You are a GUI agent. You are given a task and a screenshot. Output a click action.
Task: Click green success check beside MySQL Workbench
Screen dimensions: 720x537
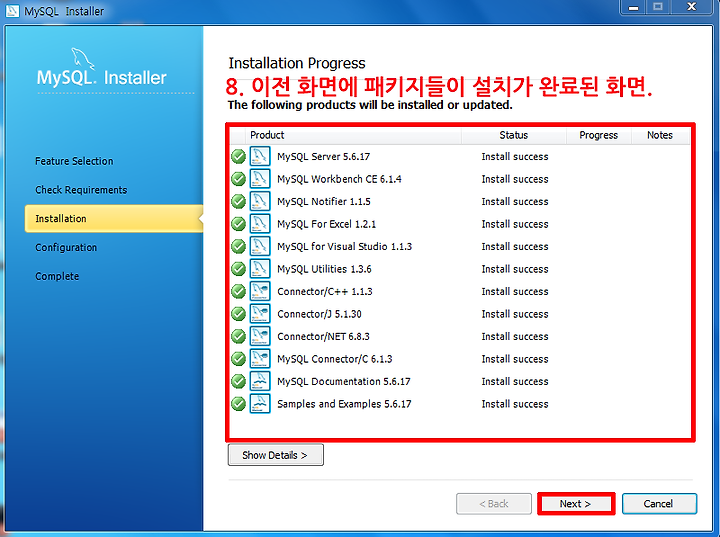[238, 179]
